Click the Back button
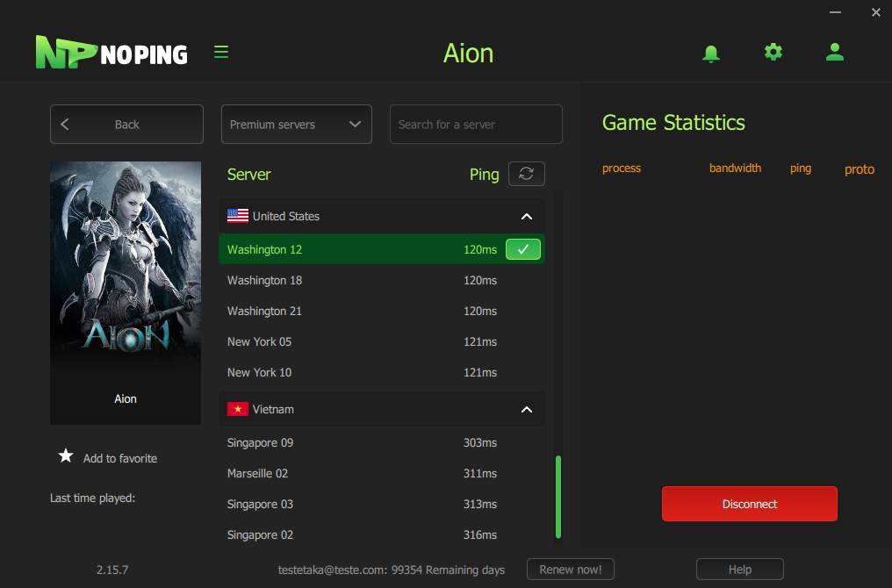 pos(126,124)
